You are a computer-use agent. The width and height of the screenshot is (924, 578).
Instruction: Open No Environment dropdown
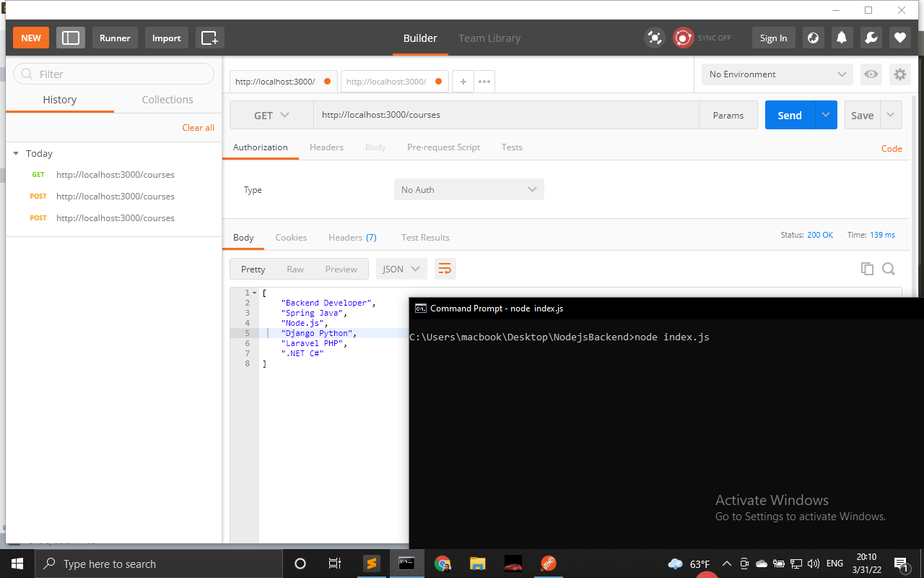click(777, 74)
